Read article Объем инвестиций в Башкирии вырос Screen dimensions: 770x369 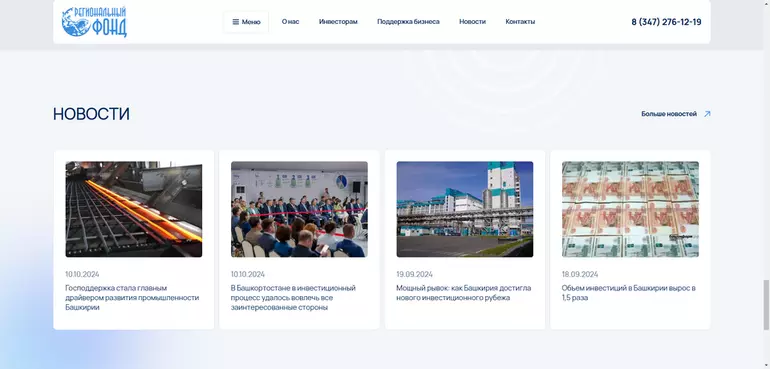(x=629, y=293)
